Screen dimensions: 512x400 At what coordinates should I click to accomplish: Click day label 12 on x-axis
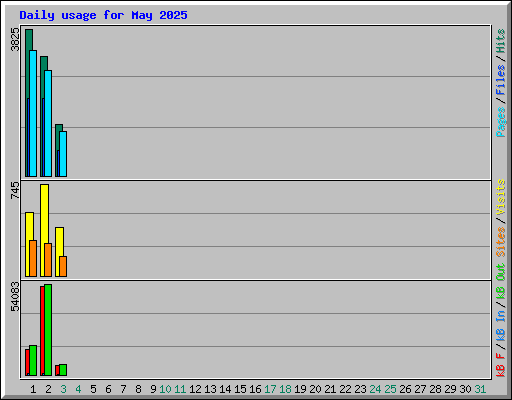coord(195,389)
